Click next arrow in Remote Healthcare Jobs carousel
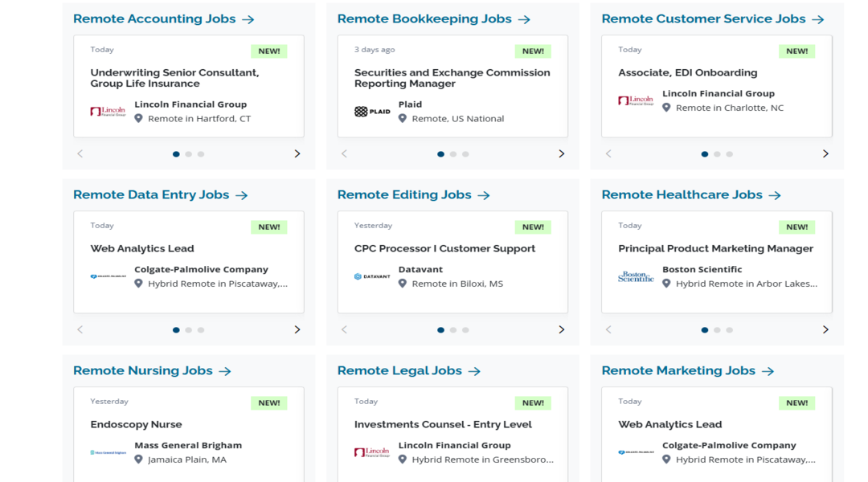868x482 pixels. pos(825,330)
